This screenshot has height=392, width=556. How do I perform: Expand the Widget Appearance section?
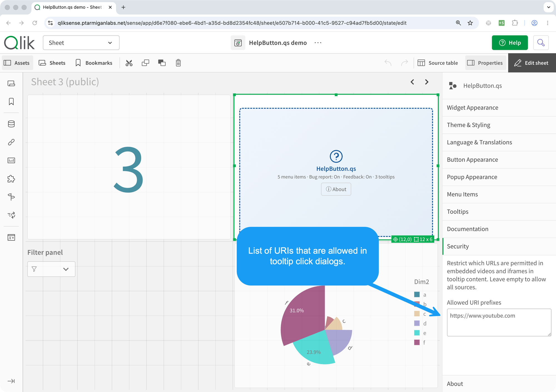click(x=499, y=108)
